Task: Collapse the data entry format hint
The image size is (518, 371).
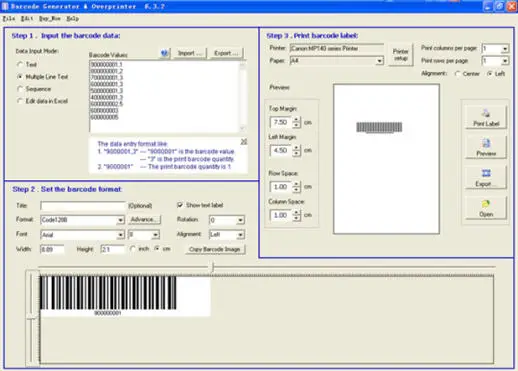Action: [x=244, y=142]
